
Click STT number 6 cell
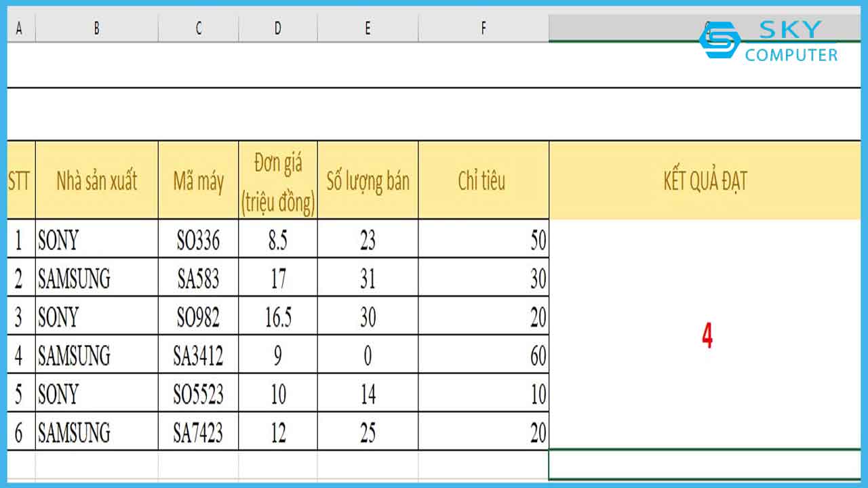coord(21,432)
